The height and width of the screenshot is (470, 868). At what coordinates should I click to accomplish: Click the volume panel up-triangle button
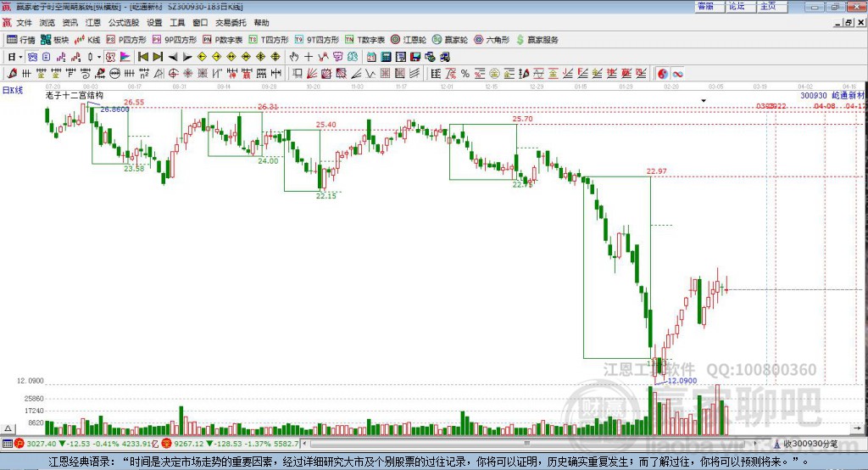[x=8, y=428]
